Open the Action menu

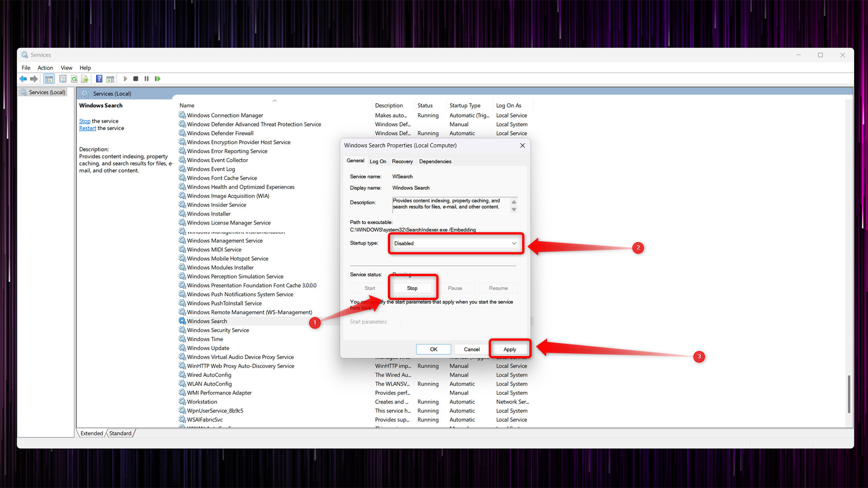pyautogui.click(x=45, y=68)
